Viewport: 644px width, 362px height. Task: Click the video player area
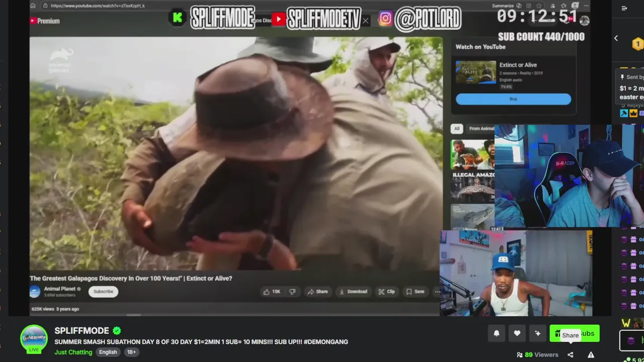(236, 153)
